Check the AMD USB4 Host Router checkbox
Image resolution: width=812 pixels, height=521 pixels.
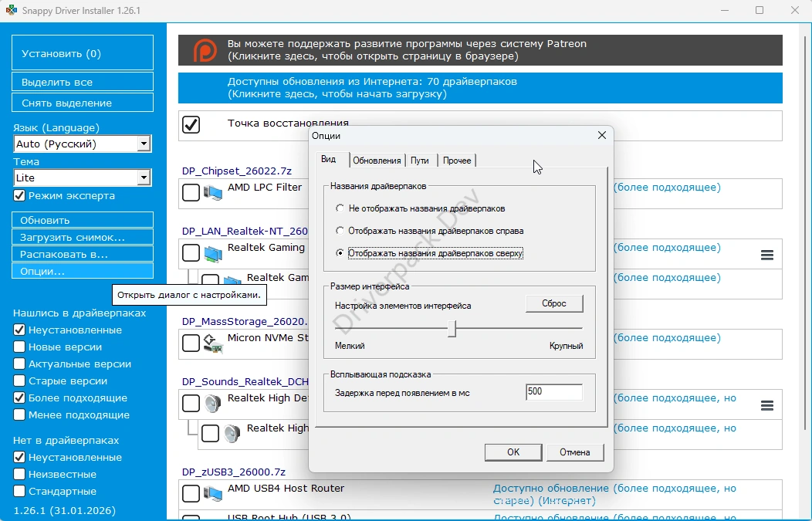(191, 493)
